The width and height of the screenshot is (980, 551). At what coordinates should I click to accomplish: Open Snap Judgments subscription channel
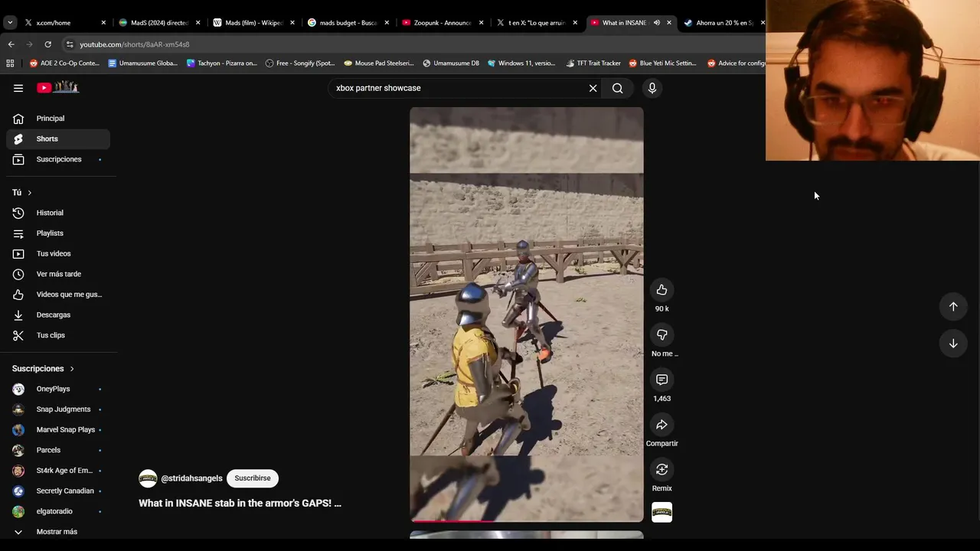(x=58, y=409)
